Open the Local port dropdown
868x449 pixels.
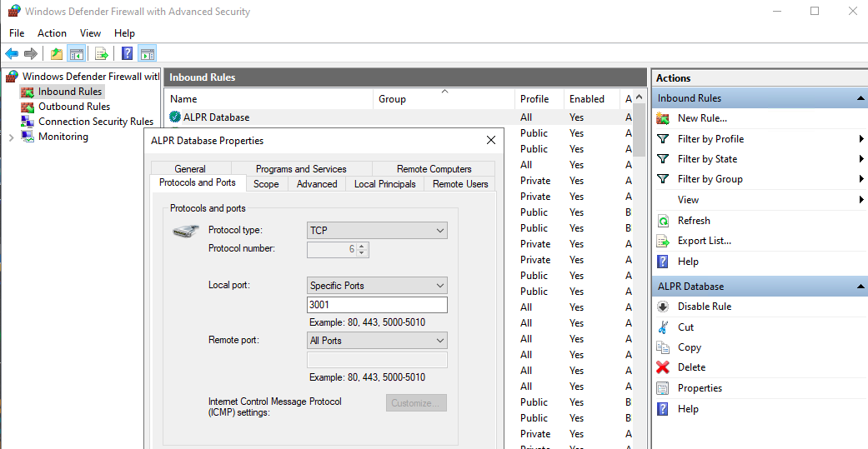tap(377, 286)
